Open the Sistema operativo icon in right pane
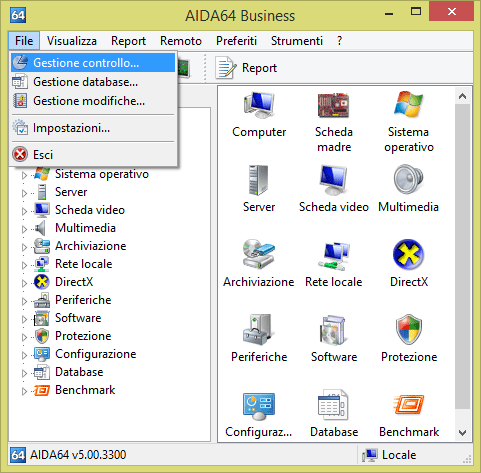481x473 pixels. (x=408, y=104)
